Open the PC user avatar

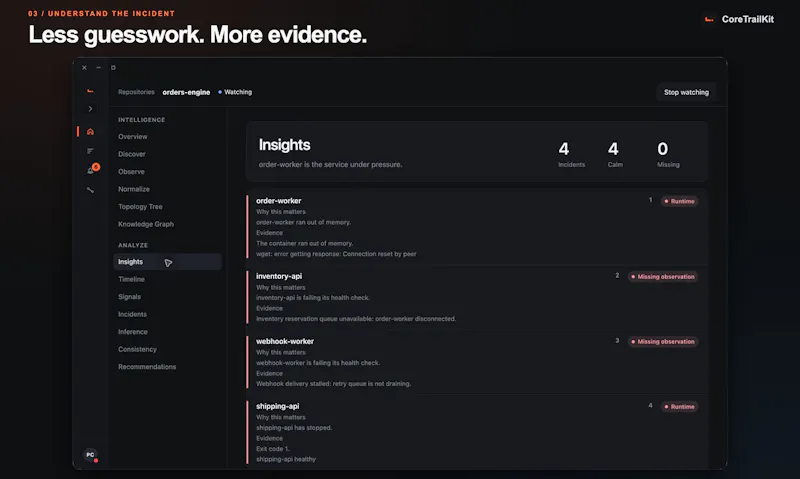coord(90,455)
